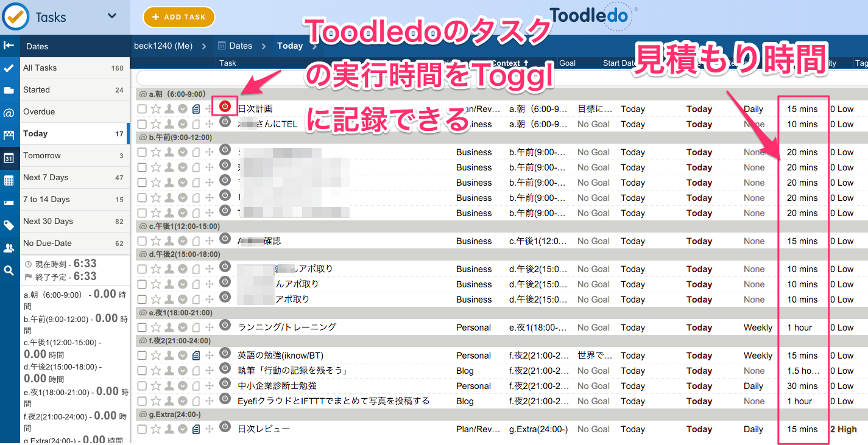This screenshot has width=868, height=445.
Task: Open the search magnifier in left sidebar
Action: 9,270
